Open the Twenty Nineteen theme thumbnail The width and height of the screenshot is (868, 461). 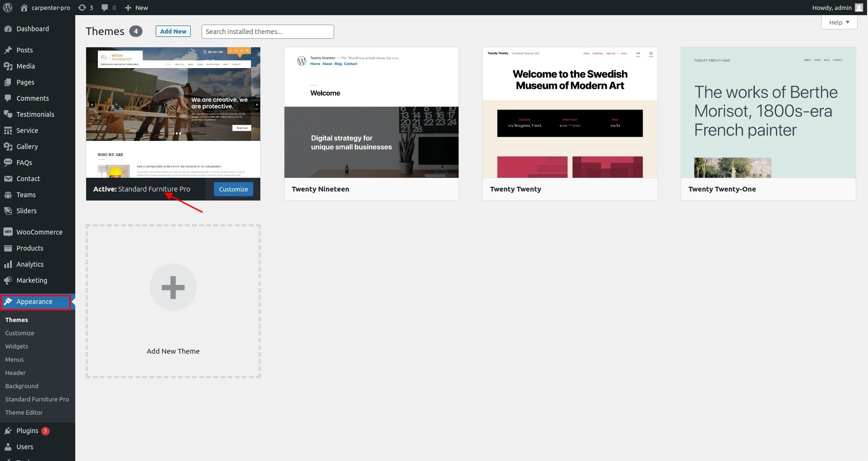coord(372,113)
